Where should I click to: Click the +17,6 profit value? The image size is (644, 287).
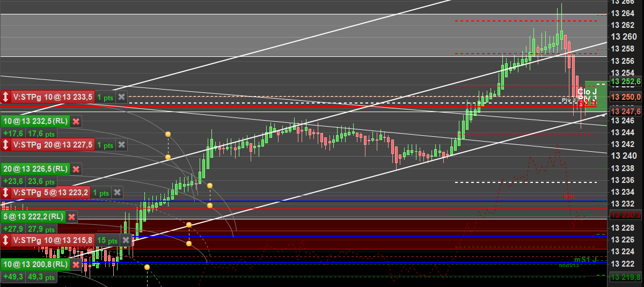[x=13, y=134]
